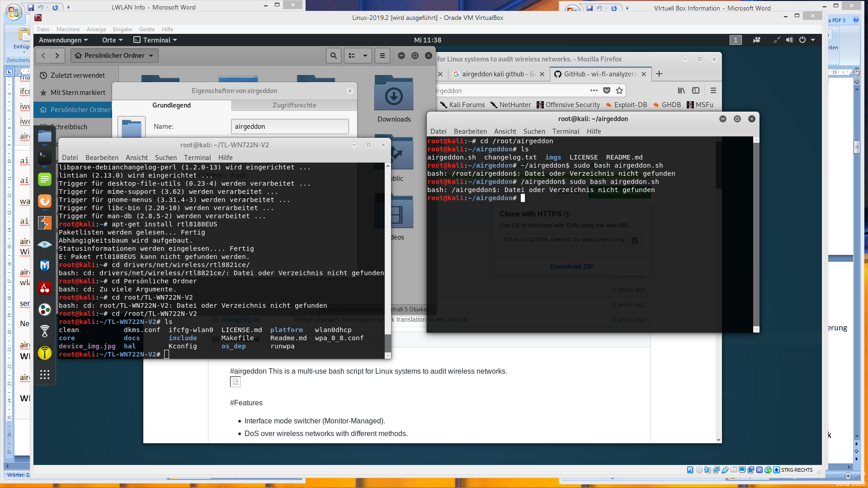Screen dimensions: 868x488
Task: Open view options dropdown arrow in file manager
Action: (x=365, y=56)
